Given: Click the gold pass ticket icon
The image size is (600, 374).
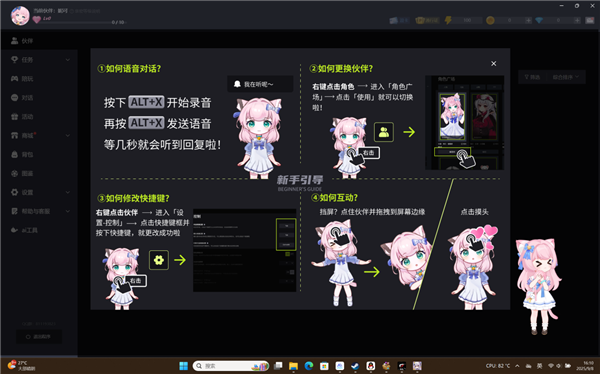Looking at the screenshot, I should tap(420, 20).
